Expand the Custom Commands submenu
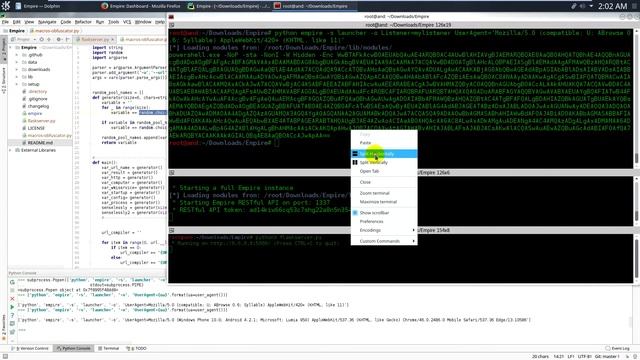Viewport: 640px width, 360px height. [x=384, y=241]
